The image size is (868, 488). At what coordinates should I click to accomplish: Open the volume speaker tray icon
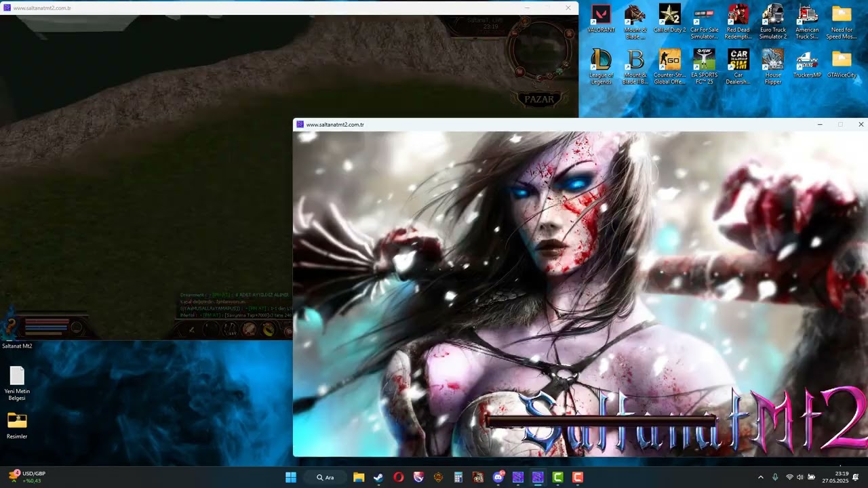tap(800, 477)
